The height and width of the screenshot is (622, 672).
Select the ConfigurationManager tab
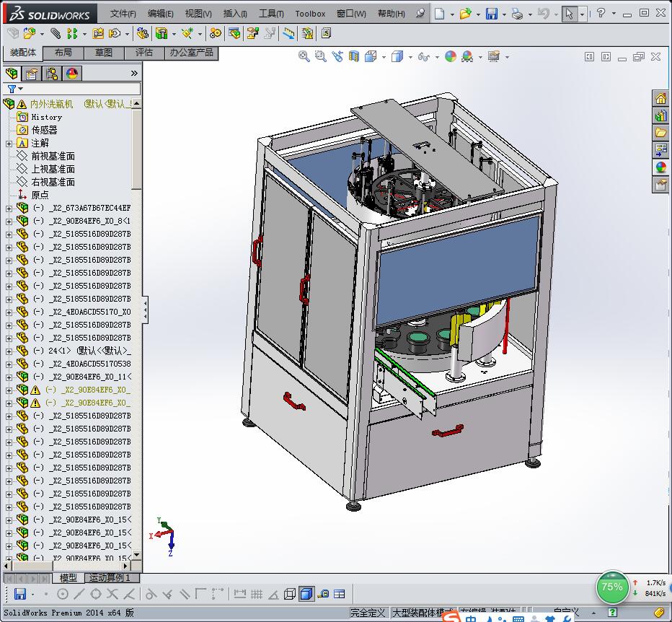click(x=52, y=74)
